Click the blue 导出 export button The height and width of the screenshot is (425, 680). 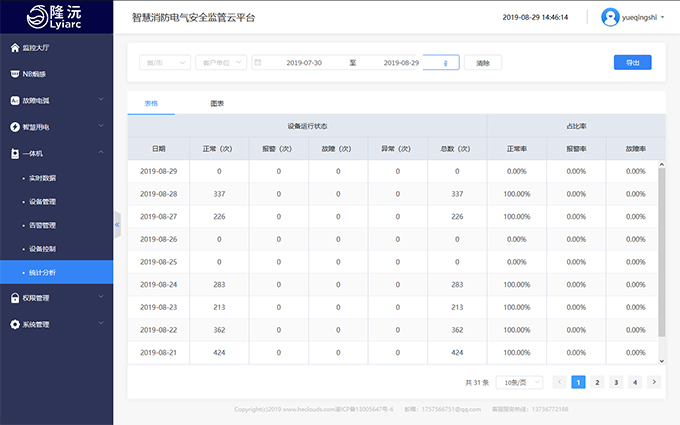click(x=632, y=62)
